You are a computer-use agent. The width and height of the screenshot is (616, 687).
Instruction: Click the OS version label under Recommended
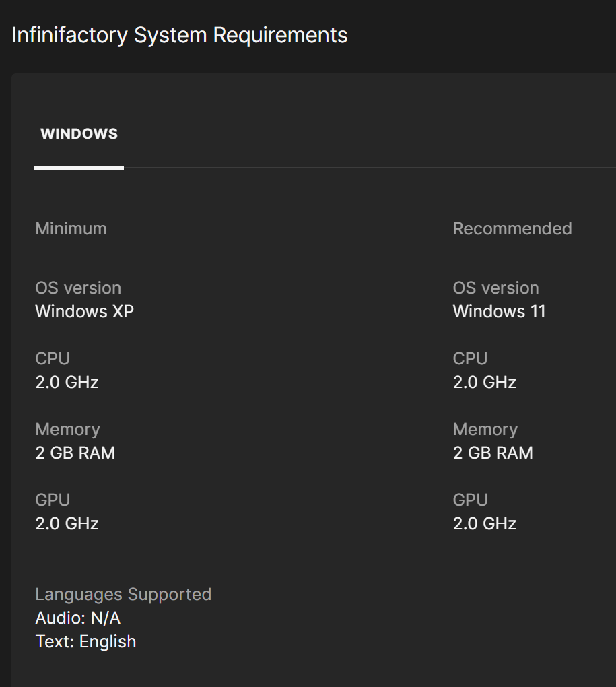[495, 288]
